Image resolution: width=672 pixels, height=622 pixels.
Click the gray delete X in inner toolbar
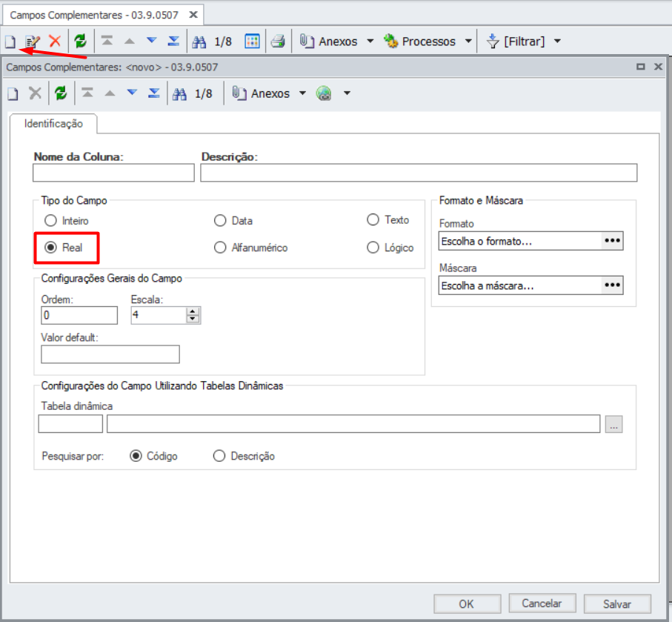(x=35, y=93)
